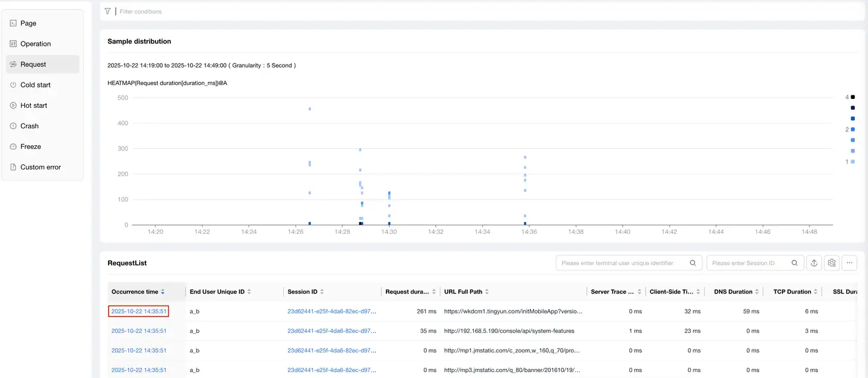868x378 pixels.
Task: Click search icon in terminal user identifier field
Action: tap(693, 263)
